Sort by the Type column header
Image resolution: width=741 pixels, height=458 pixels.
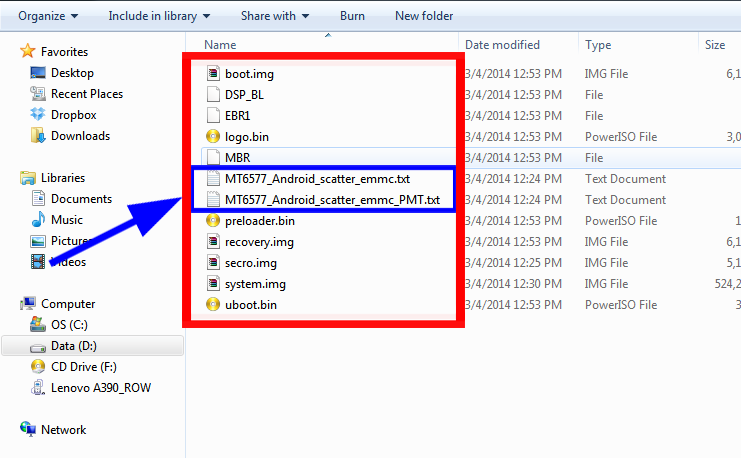tap(598, 45)
